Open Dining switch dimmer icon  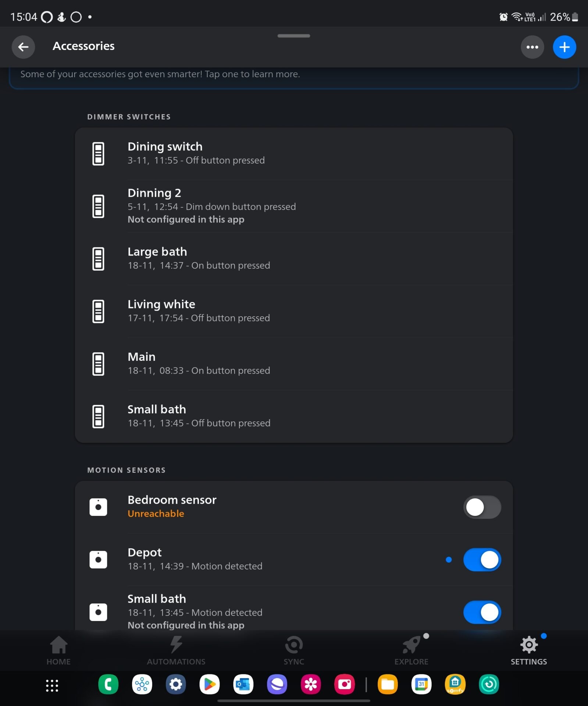pyautogui.click(x=98, y=154)
